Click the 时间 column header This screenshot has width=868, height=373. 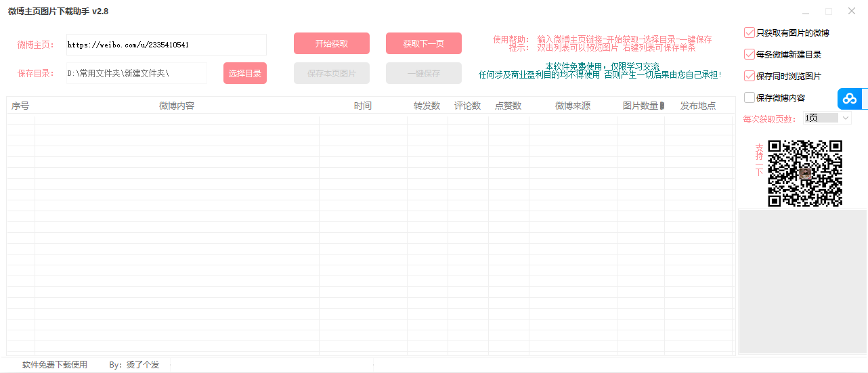tap(362, 106)
